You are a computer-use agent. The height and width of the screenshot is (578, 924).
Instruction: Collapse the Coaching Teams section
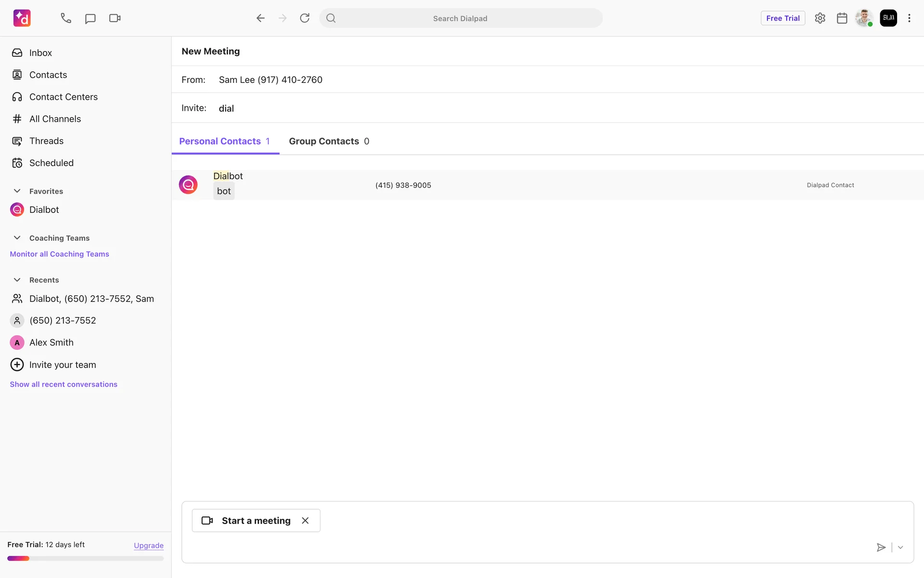click(x=17, y=238)
